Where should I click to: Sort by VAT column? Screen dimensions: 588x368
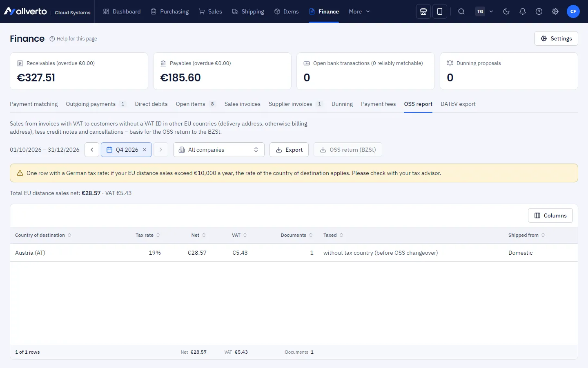239,235
